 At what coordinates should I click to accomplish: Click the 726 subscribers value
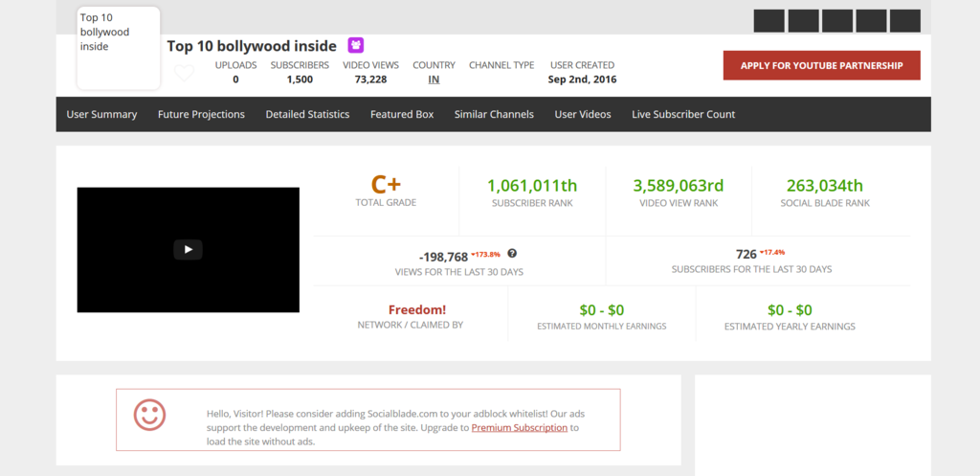tap(746, 255)
